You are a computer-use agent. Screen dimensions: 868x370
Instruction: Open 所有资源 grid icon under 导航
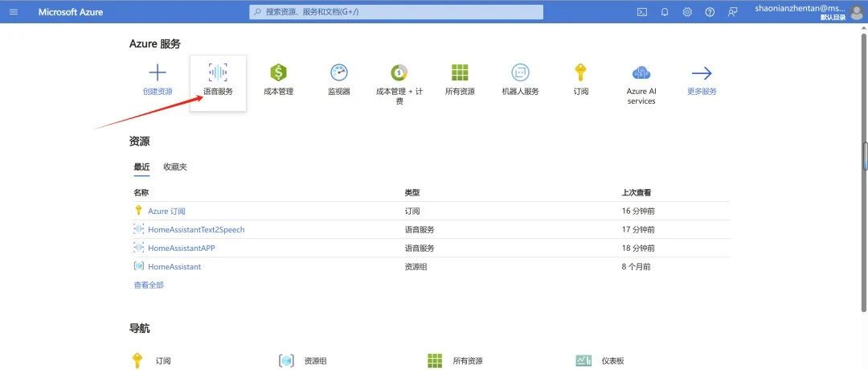tap(435, 360)
